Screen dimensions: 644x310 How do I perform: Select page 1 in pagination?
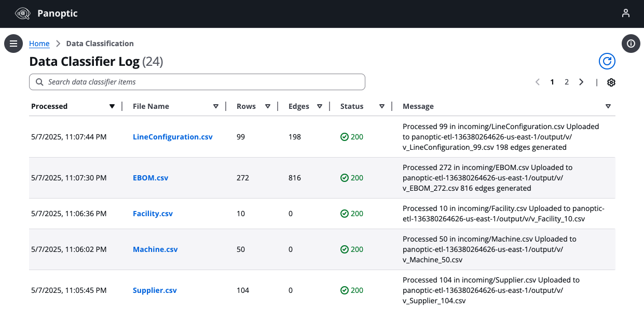coord(552,82)
